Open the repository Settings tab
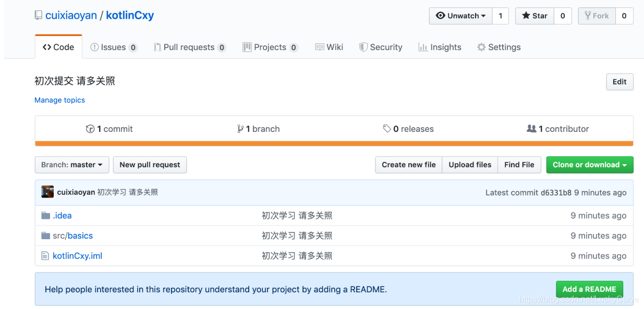Image resolution: width=644 pixels, height=309 pixels. [499, 47]
